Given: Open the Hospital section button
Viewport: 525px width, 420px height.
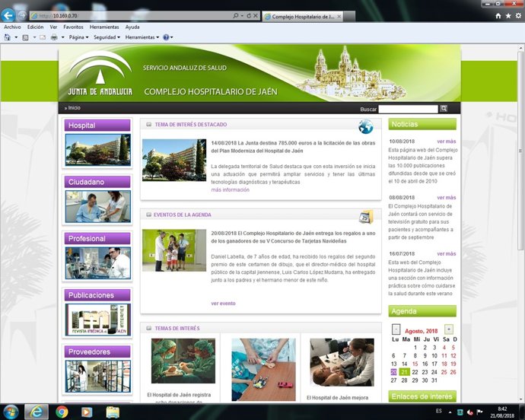Looking at the screenshot, I should (97, 126).
